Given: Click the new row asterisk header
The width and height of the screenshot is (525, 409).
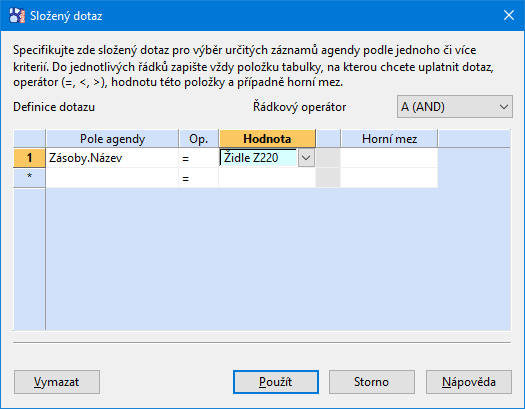Looking at the screenshot, I should point(29,177).
